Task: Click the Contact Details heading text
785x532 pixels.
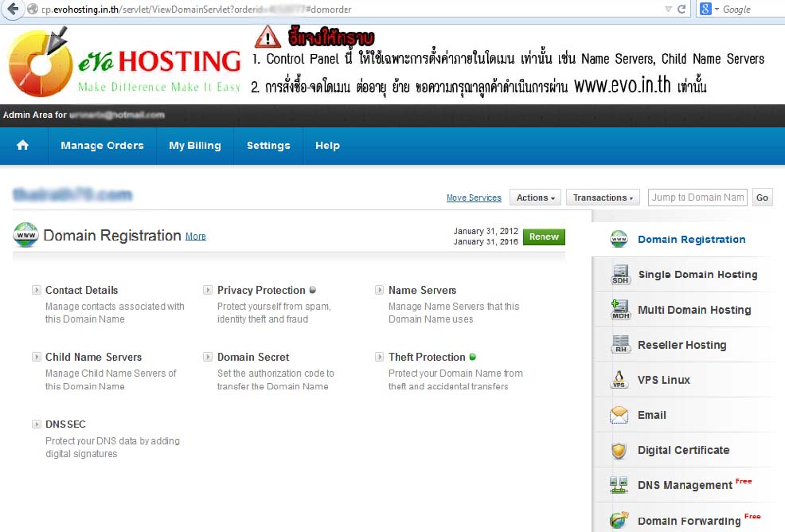Action: pyautogui.click(x=81, y=290)
